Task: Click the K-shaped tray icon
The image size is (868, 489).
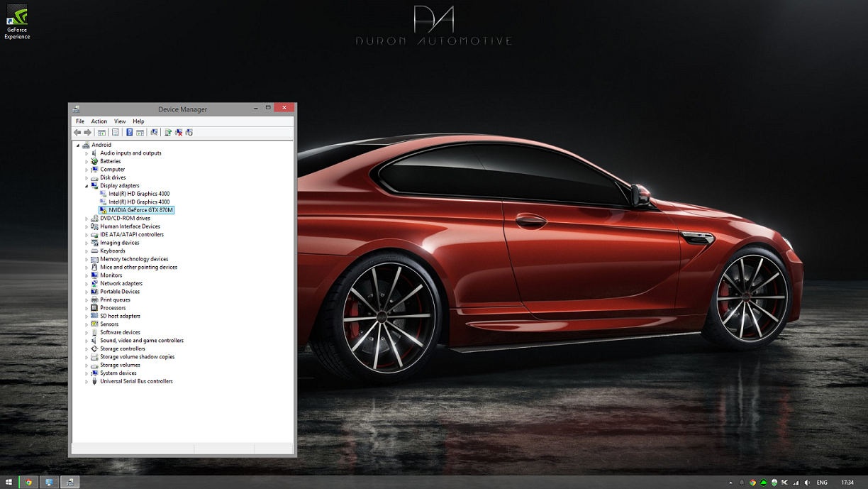Action: coord(784,483)
